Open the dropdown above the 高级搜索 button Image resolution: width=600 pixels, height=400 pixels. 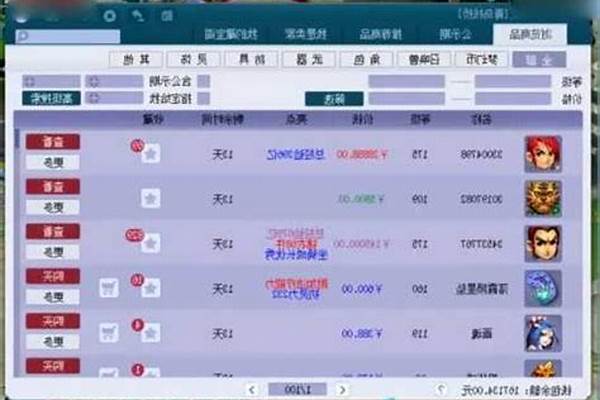(51, 81)
